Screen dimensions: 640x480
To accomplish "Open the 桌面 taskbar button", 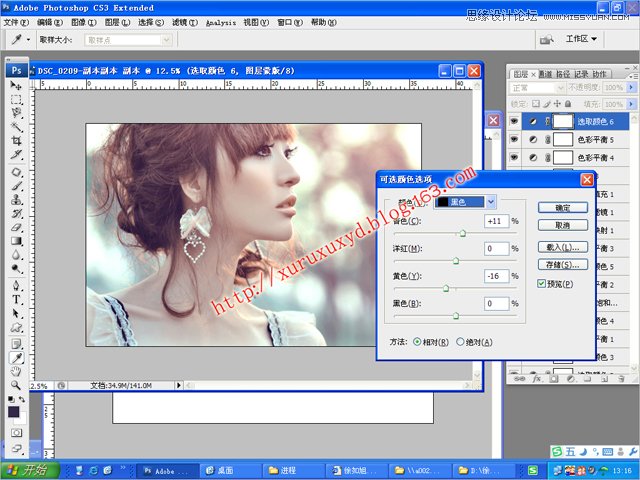I will click(230, 471).
